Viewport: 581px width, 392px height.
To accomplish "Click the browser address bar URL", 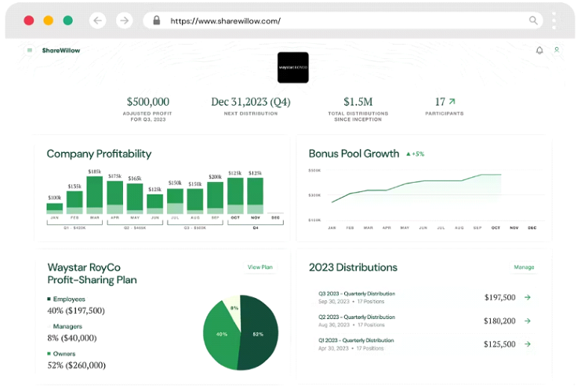I will pyautogui.click(x=225, y=21).
